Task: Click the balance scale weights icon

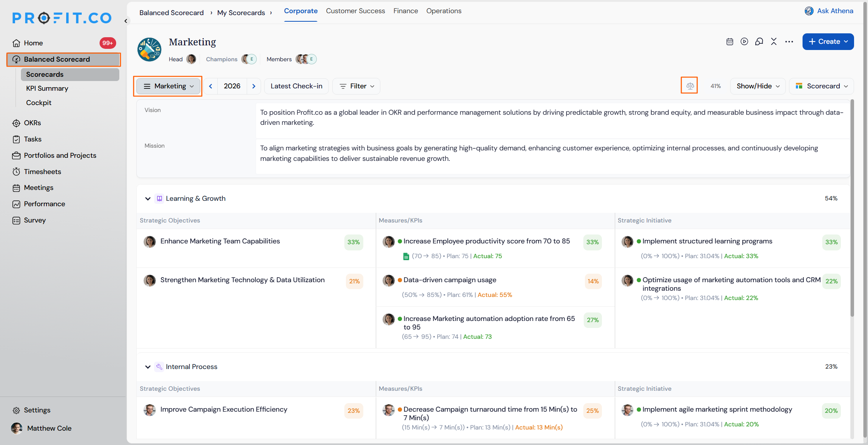Action: point(689,86)
